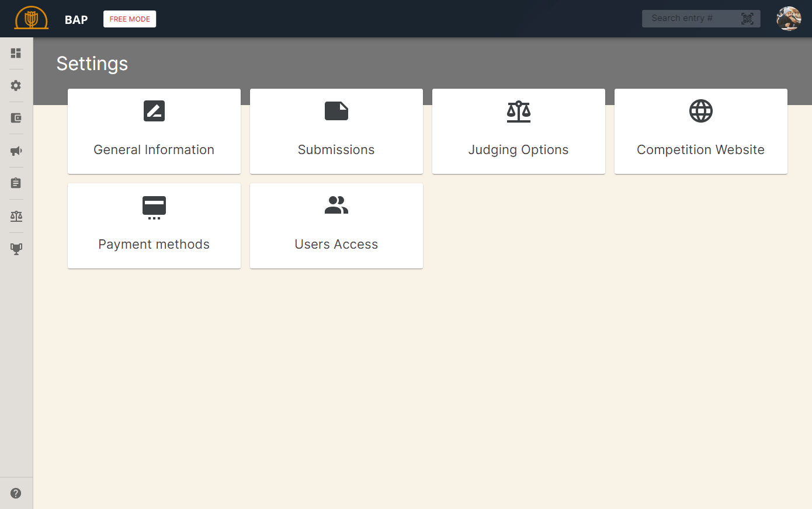812x509 pixels.
Task: Open Judging Options settings card
Action: click(519, 131)
